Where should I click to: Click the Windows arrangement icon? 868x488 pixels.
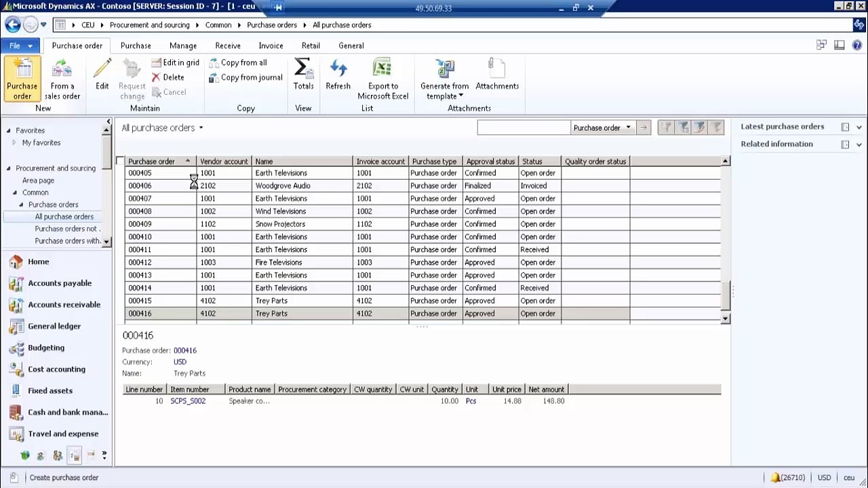[x=821, y=45]
